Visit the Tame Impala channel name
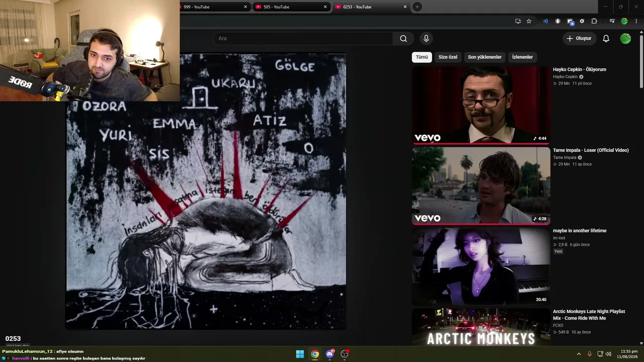Image resolution: width=644 pixels, height=362 pixels. [x=565, y=157]
